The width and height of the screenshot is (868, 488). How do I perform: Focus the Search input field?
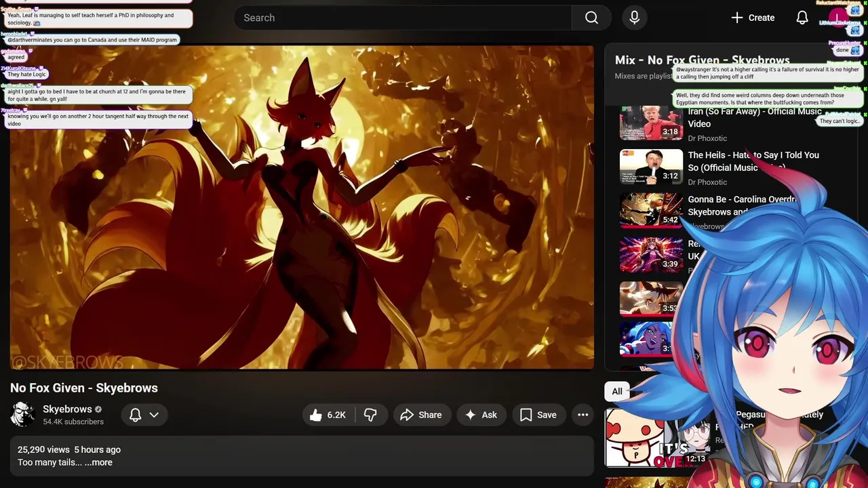pyautogui.click(x=403, y=18)
